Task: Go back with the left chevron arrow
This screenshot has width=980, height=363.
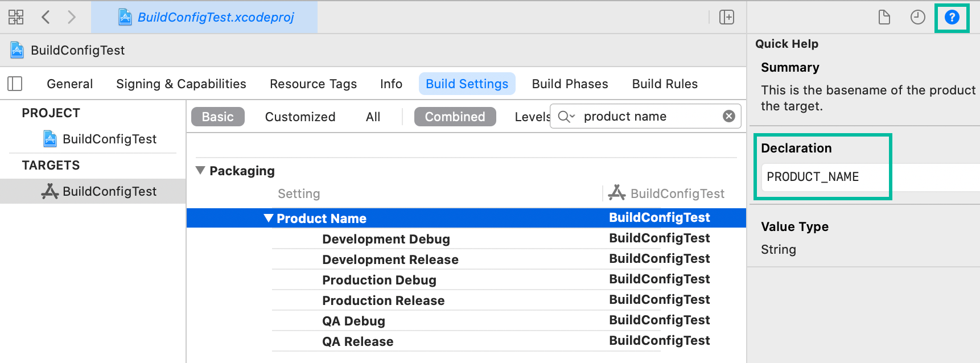Action: 46,17
